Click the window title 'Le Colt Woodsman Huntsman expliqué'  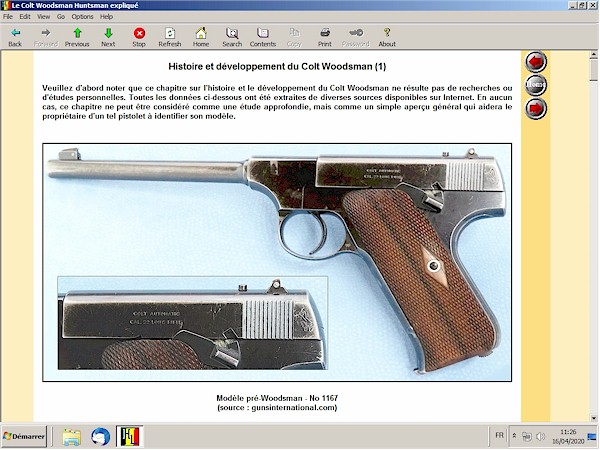pyautogui.click(x=75, y=6)
